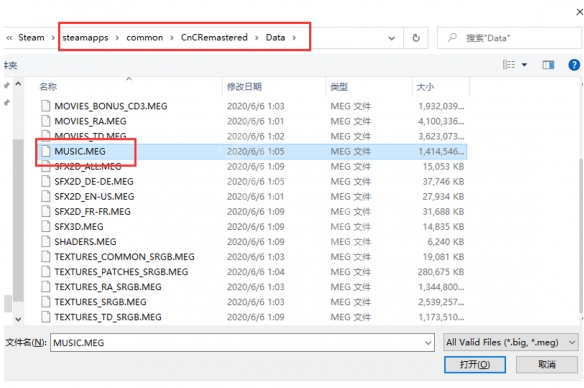Toggle the preview pane icon

coord(548,65)
